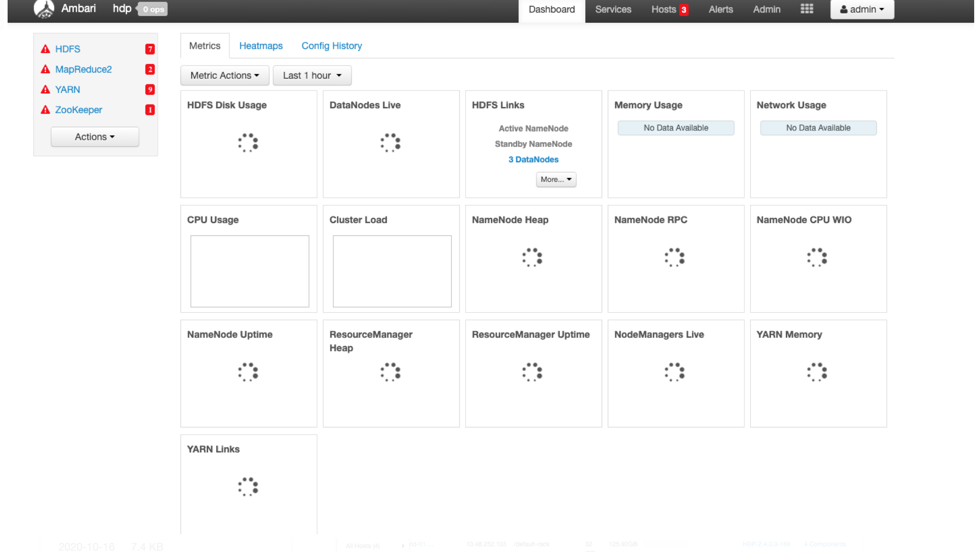Image resolution: width=980 pixels, height=552 pixels.
Task: Expand the More dropdown under HDFS Links
Action: (x=555, y=179)
